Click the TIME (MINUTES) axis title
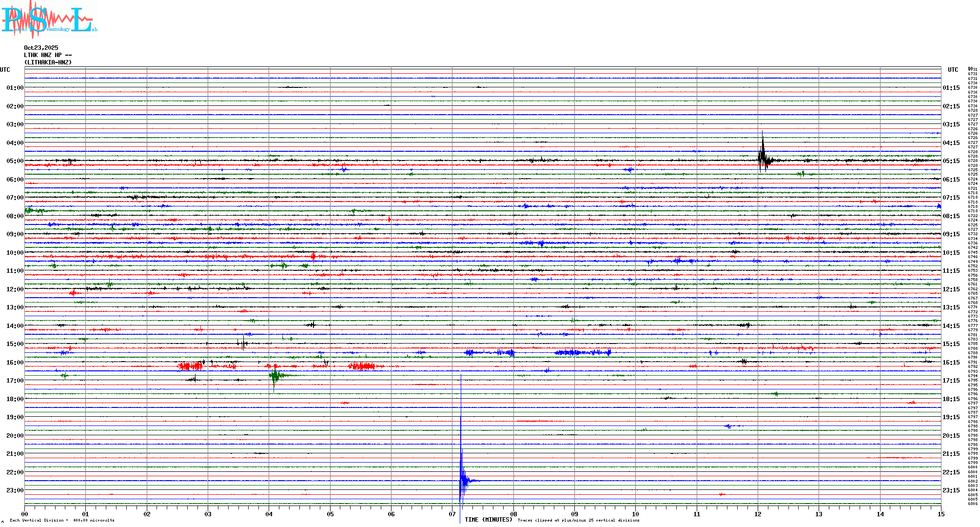 (x=488, y=520)
